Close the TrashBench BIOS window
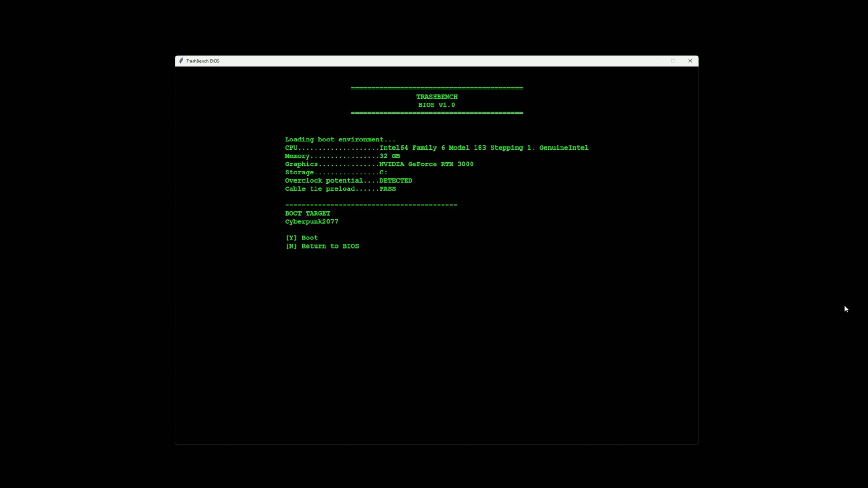 coord(690,61)
